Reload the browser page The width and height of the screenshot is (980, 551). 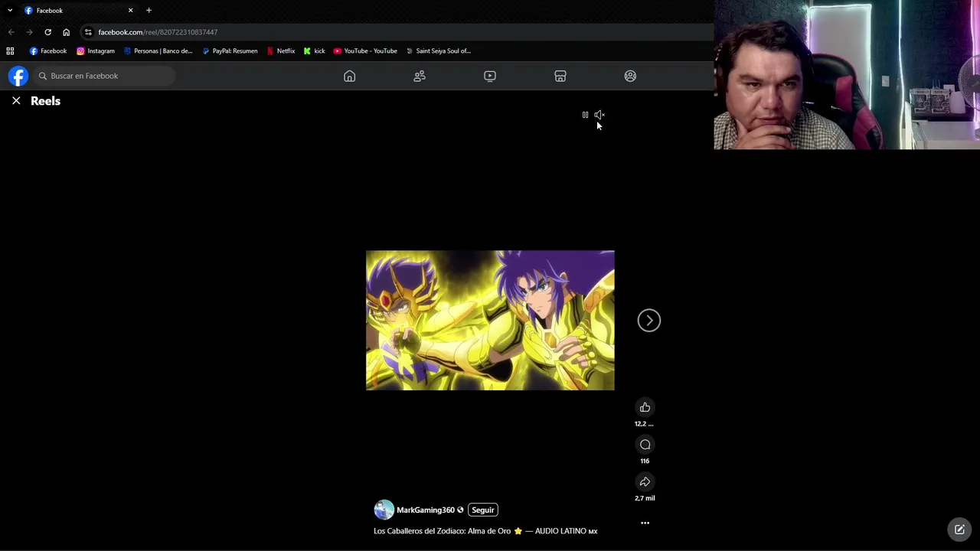47,32
